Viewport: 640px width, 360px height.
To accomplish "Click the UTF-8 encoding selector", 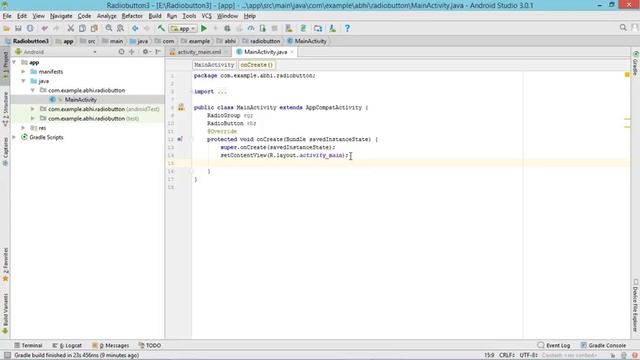I will tap(528, 356).
